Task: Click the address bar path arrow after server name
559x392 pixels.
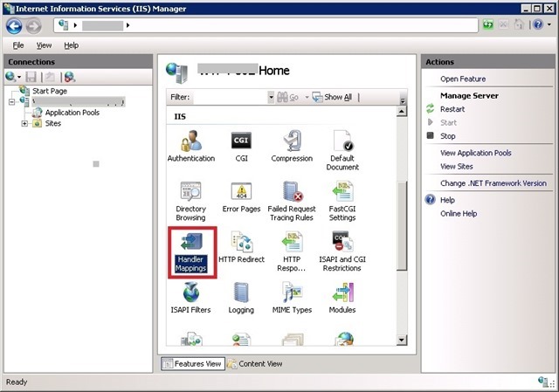Action: point(128,25)
